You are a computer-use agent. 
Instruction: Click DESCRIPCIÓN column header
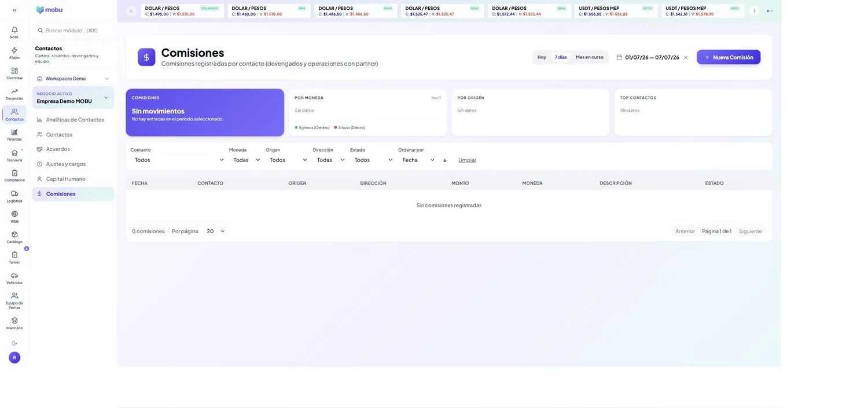coord(616,183)
